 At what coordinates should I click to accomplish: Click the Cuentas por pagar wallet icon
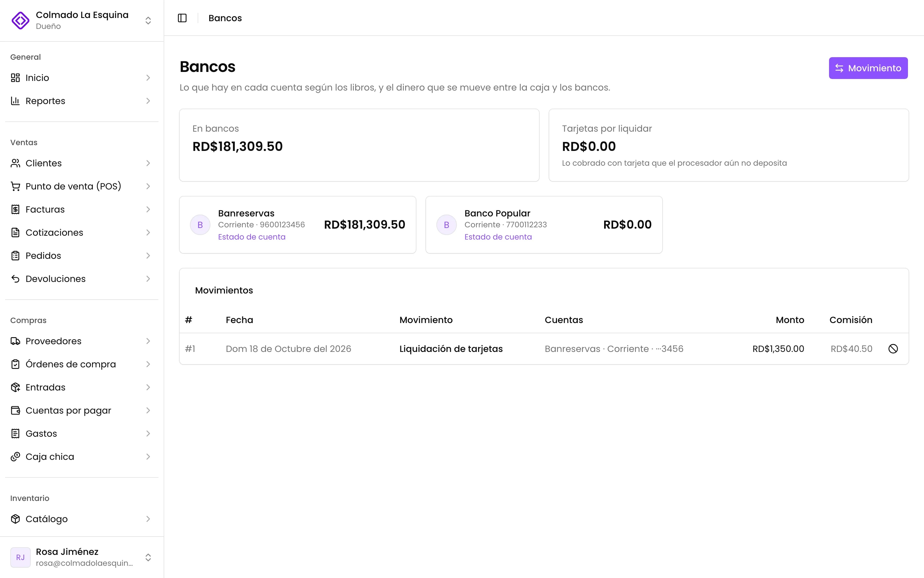coord(15,411)
